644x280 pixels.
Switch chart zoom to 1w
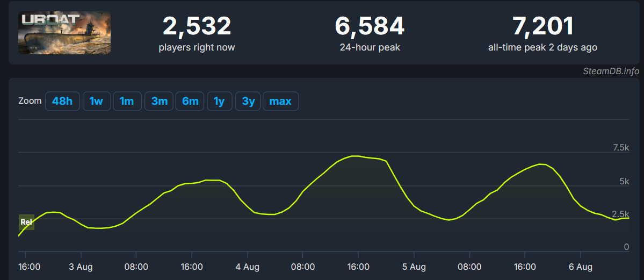(x=96, y=101)
